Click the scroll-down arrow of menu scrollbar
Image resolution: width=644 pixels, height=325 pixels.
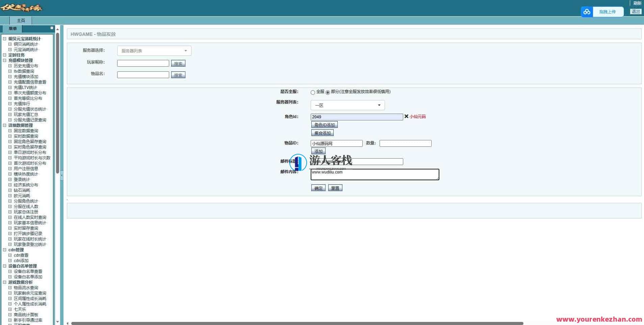pyautogui.click(x=57, y=322)
